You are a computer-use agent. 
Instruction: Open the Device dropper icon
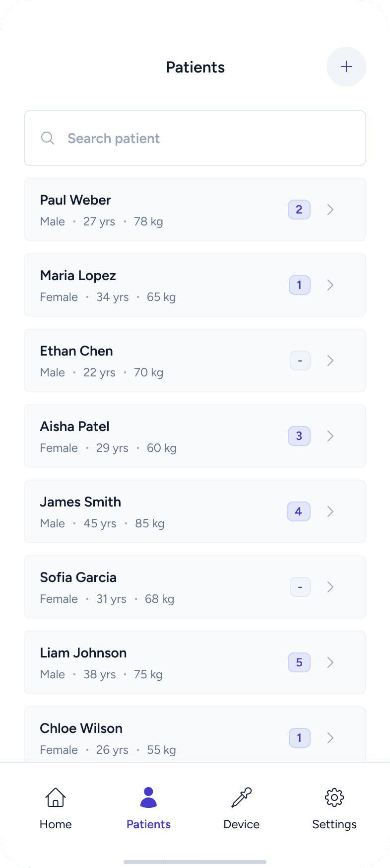[242, 797]
